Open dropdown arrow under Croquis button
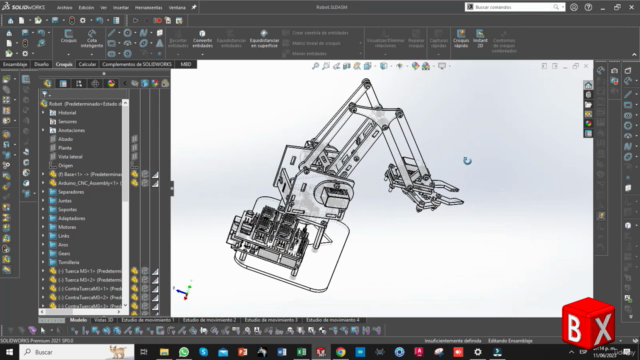This screenshot has height=360, width=640. [69, 54]
